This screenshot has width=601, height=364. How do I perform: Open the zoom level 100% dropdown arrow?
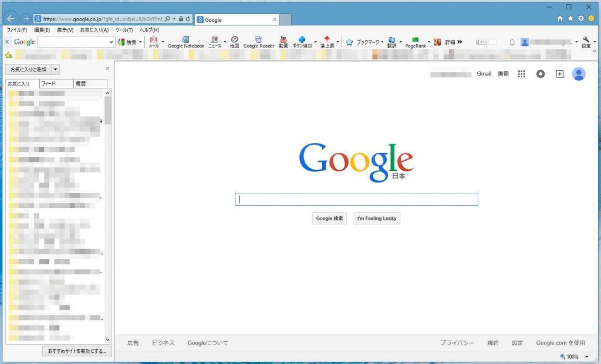pos(587,357)
